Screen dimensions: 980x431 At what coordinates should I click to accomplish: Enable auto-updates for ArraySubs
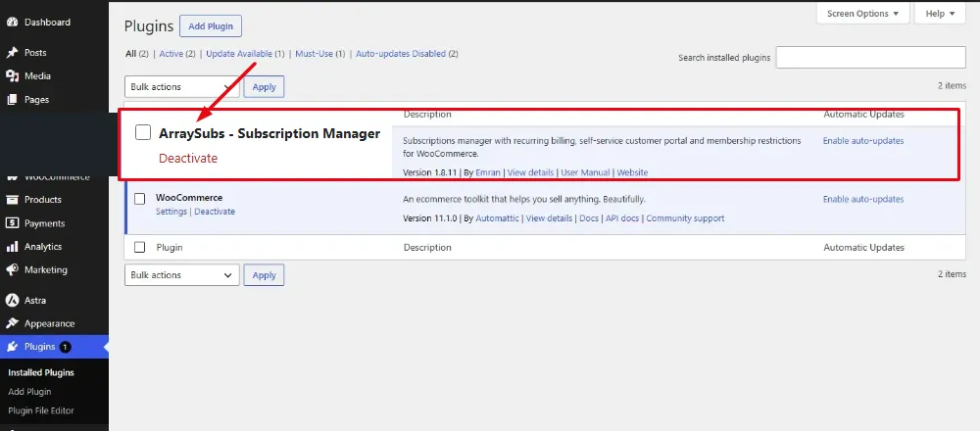(863, 140)
